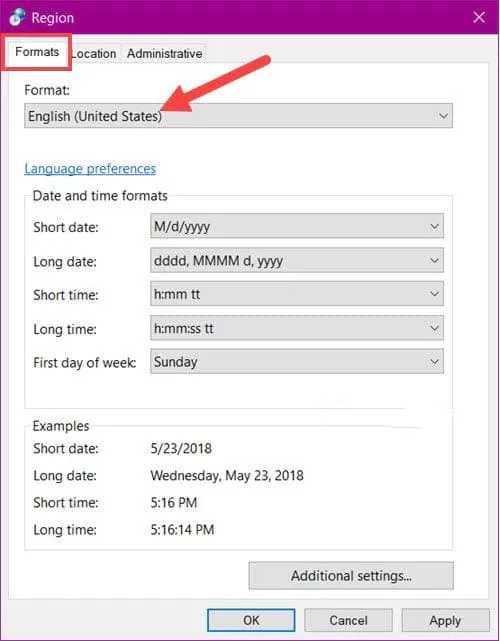Open Additional settings dialog
This screenshot has height=641, width=500.
point(351,576)
